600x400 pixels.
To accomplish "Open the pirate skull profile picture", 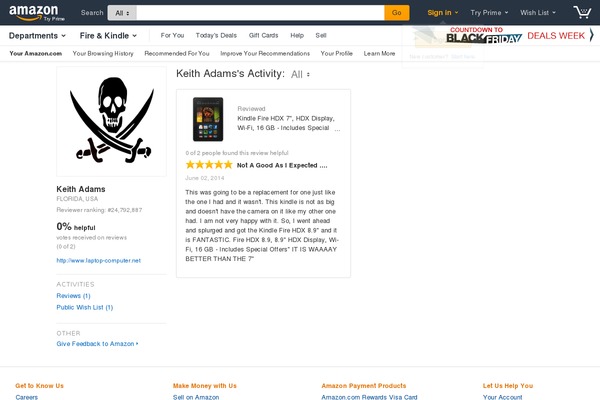I will pos(111,121).
